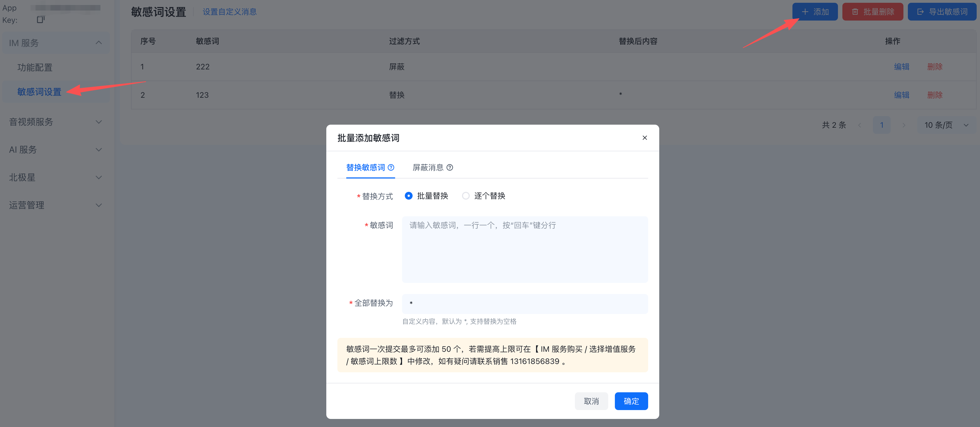Open the 设置自定义消息 link
The image size is (980, 427).
(x=229, y=12)
